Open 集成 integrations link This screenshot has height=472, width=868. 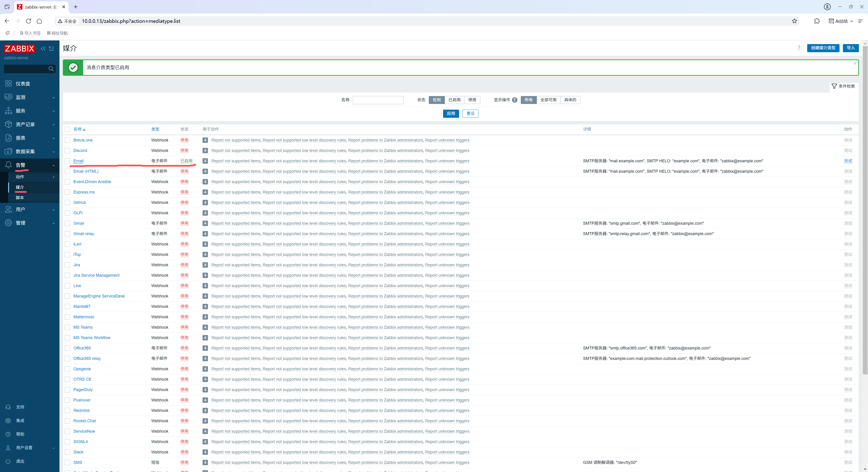(20, 420)
